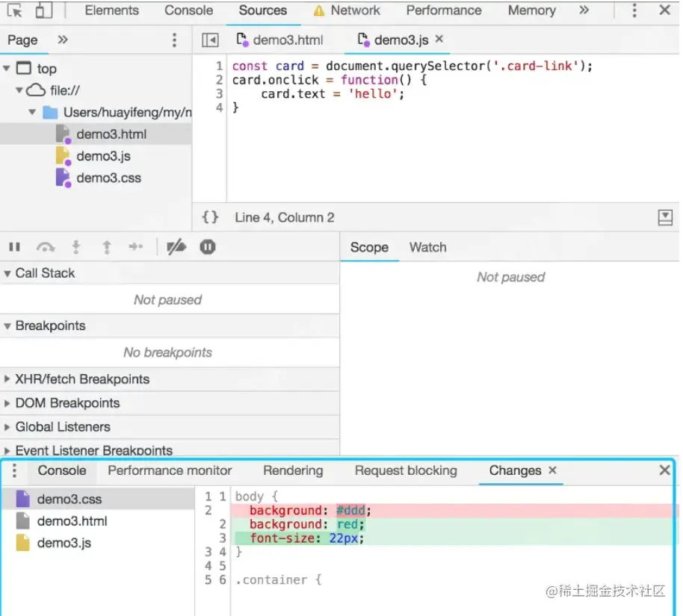Pretty print the source with braces icon
The image size is (683, 616).
coord(210,217)
